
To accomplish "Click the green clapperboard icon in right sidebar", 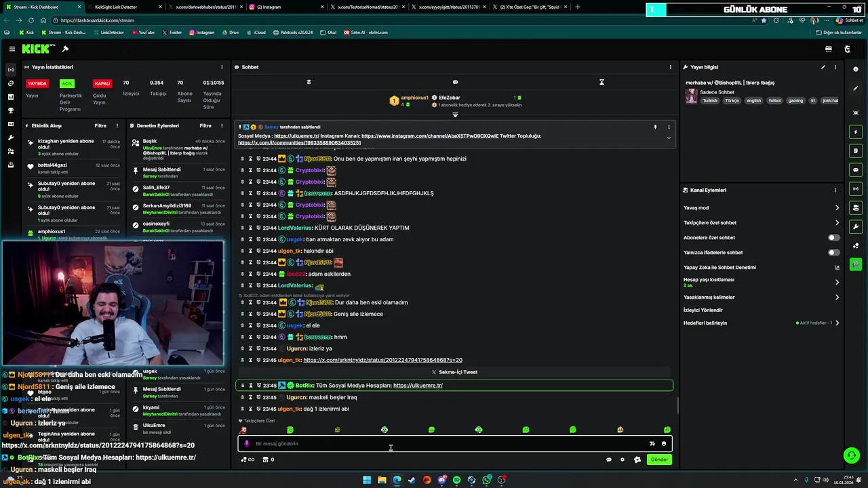I will click(856, 264).
